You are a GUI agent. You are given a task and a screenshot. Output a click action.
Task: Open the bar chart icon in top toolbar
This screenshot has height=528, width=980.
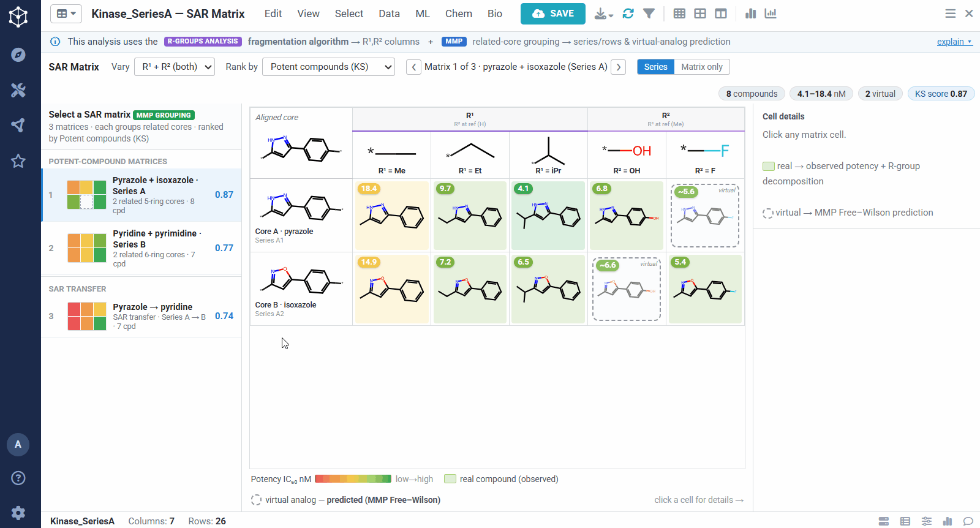(x=750, y=13)
